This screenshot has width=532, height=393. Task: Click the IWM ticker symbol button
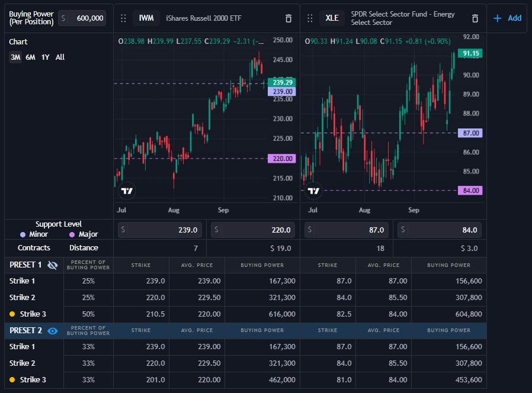point(146,18)
